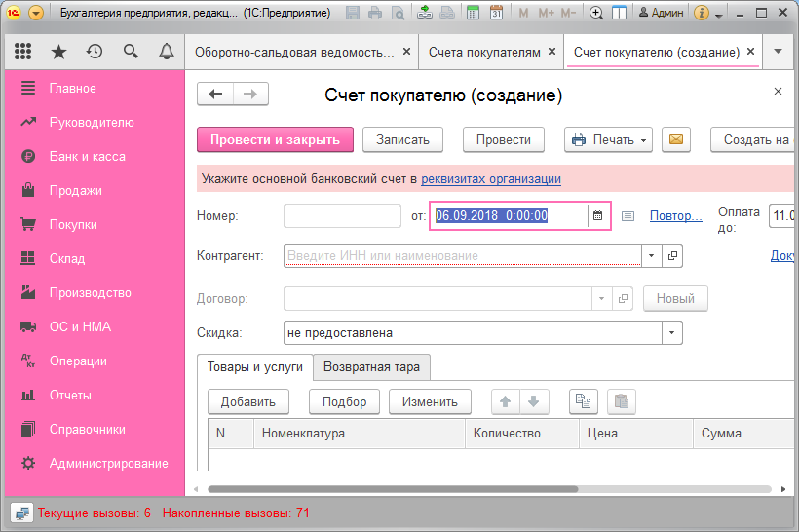Open the Главное section
This screenshot has width=799, height=532.
coord(95,88)
